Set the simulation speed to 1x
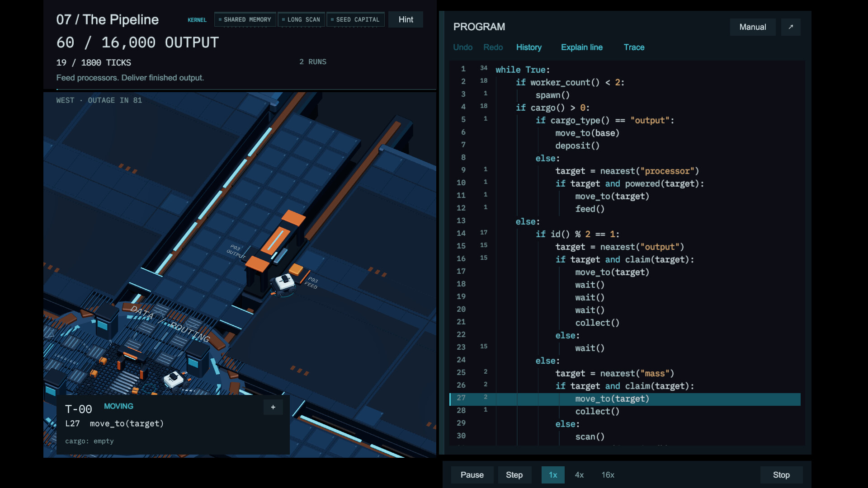Viewport: 868px width, 488px height. coord(553,475)
